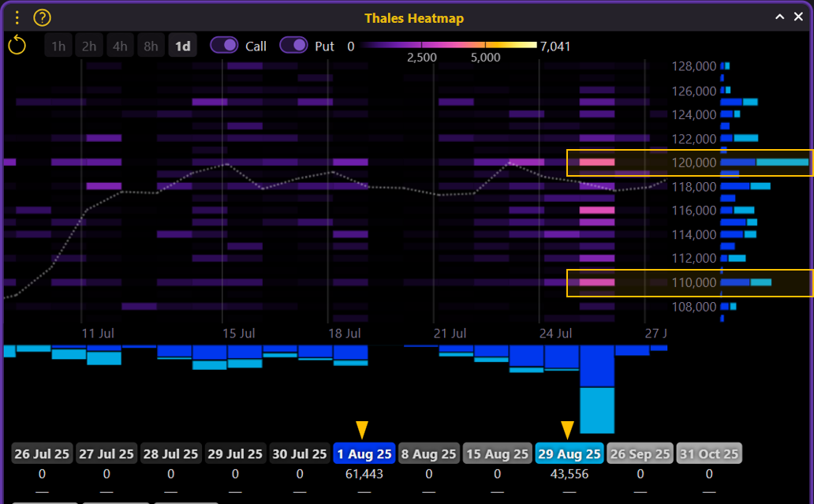This screenshot has width=814, height=504.
Task: Select the 30 Jul 25 expiry
Action: 300,454
